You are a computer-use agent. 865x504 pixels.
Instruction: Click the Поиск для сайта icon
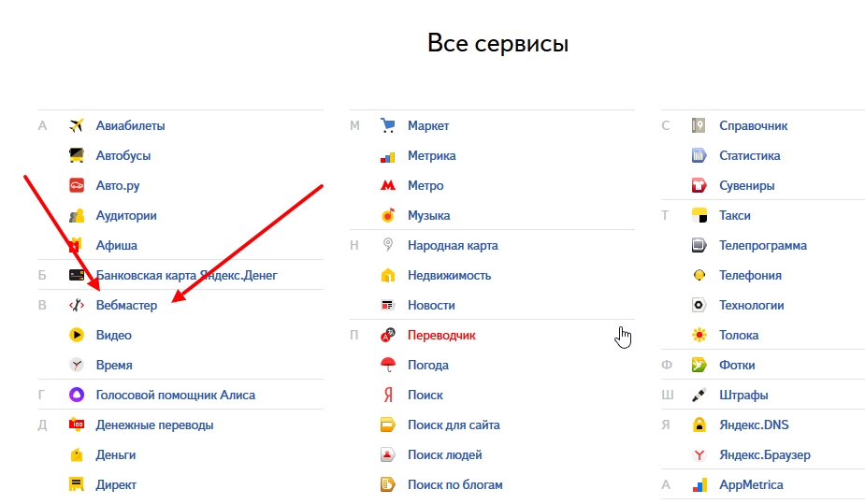[x=388, y=425]
